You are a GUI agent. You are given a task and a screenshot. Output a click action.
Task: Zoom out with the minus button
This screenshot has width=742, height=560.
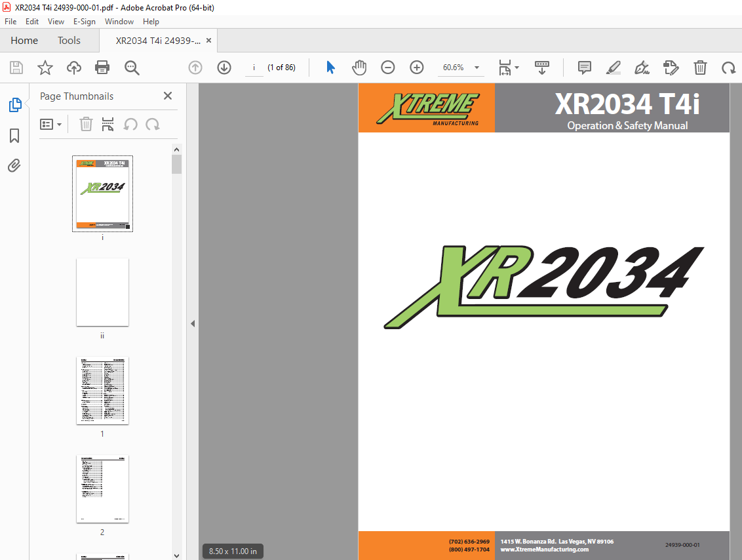point(387,68)
